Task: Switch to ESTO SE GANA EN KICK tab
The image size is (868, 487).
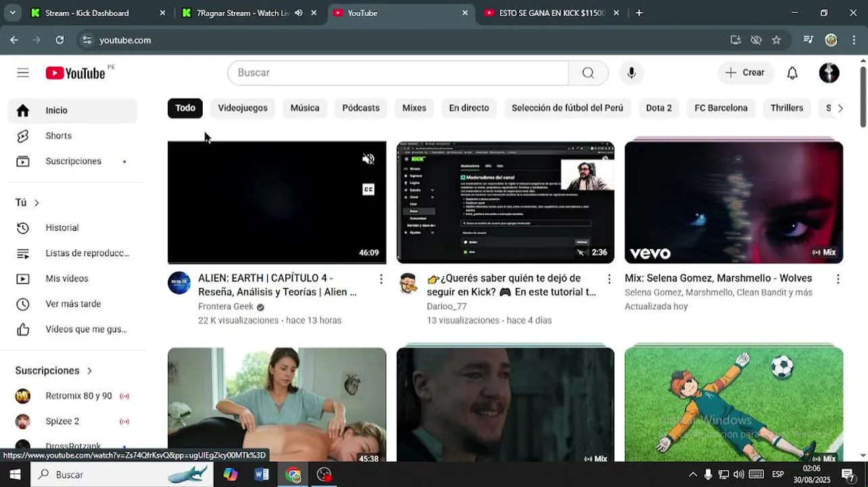Action: tap(551, 13)
